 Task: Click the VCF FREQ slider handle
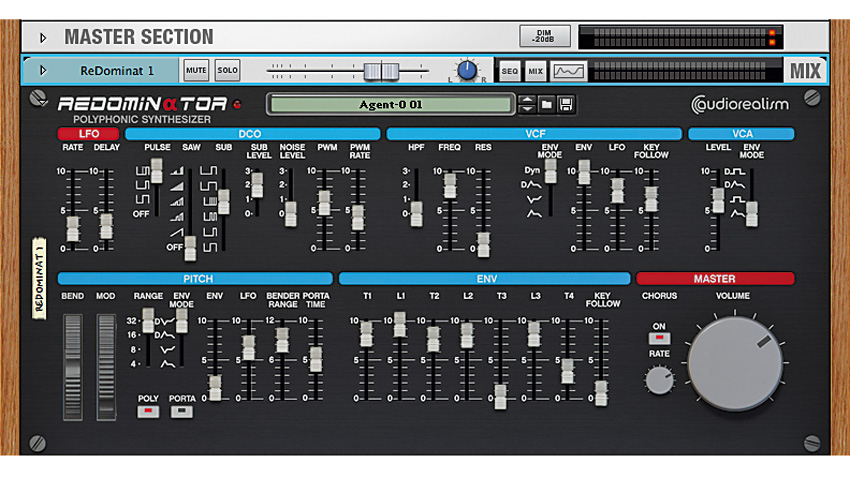tap(450, 185)
